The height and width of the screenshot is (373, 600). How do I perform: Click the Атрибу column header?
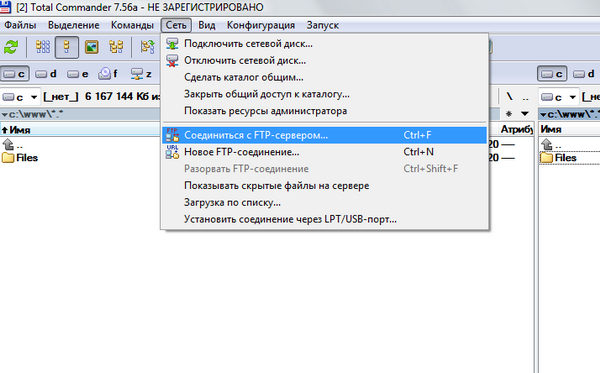pos(517,130)
